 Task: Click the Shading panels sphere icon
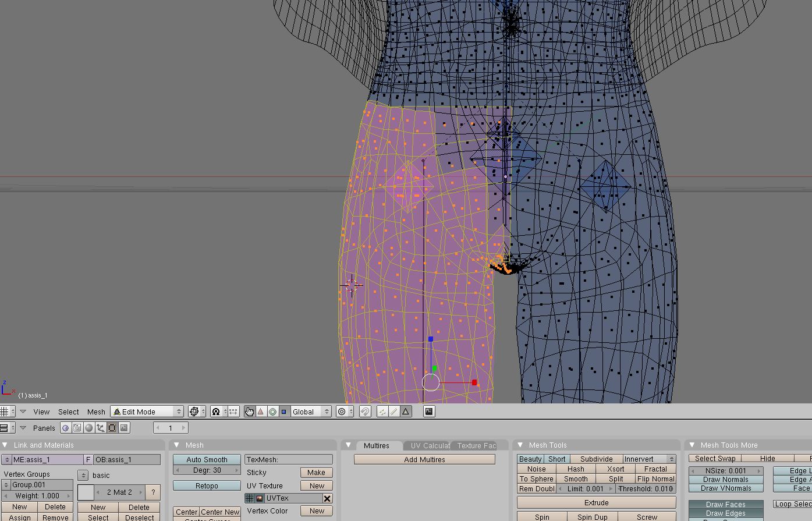[x=89, y=428]
